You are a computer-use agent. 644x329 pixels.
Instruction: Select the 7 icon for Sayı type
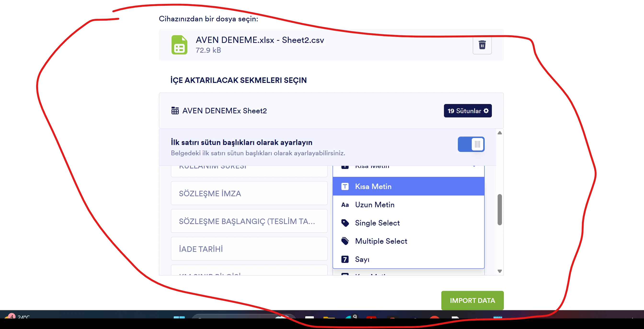(x=345, y=259)
